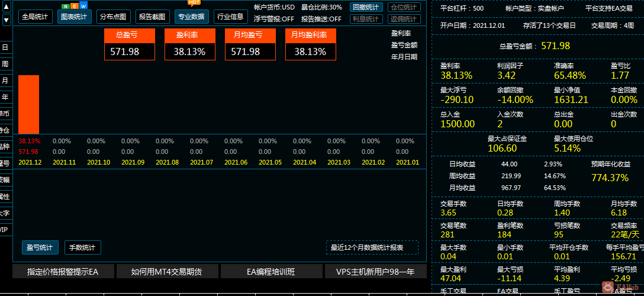Click the 最大浮亏 value -290.10
The height and width of the screenshot is (296, 644).
(457, 100)
